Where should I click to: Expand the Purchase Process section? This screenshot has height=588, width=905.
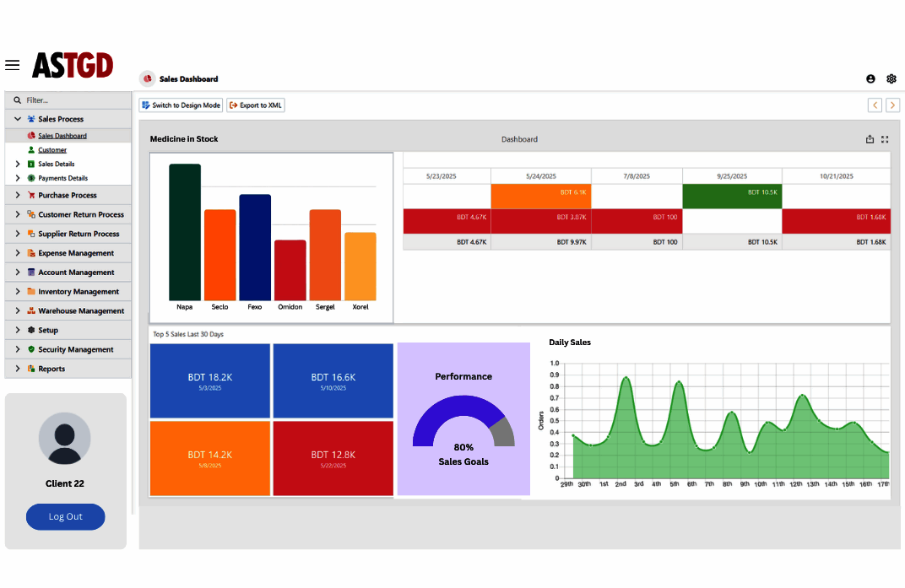pos(18,195)
